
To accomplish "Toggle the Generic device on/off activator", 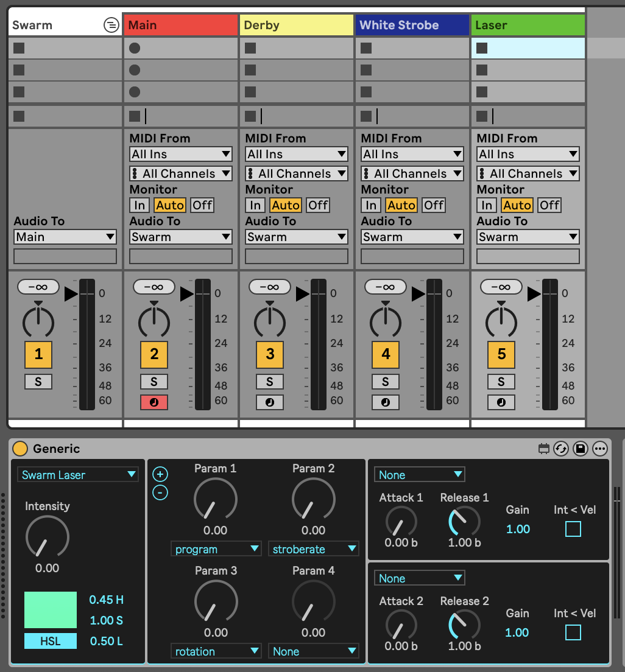I will point(20,449).
